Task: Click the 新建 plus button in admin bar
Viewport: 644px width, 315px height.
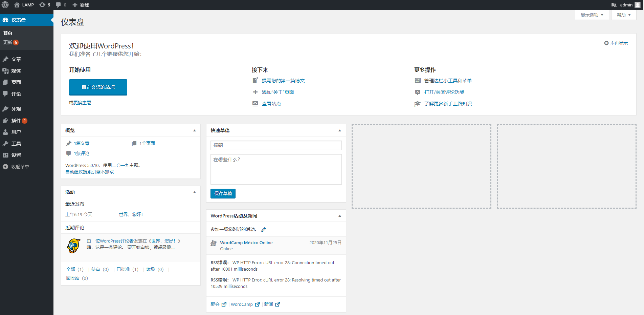Action: 81,5
